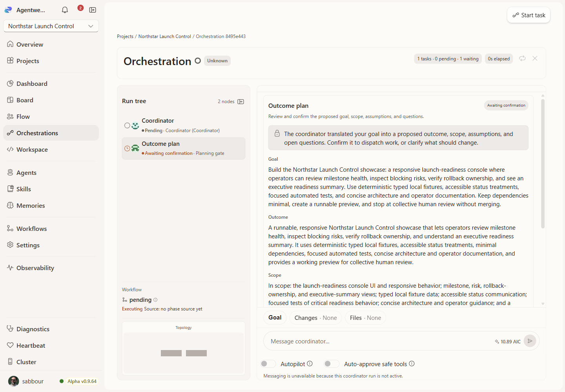Click the 2 nodes count label

pos(226,102)
